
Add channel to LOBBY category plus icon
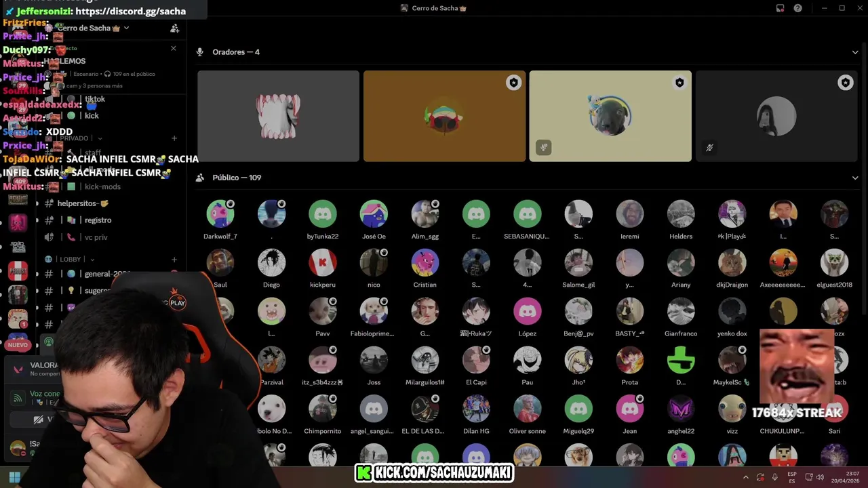point(174,260)
